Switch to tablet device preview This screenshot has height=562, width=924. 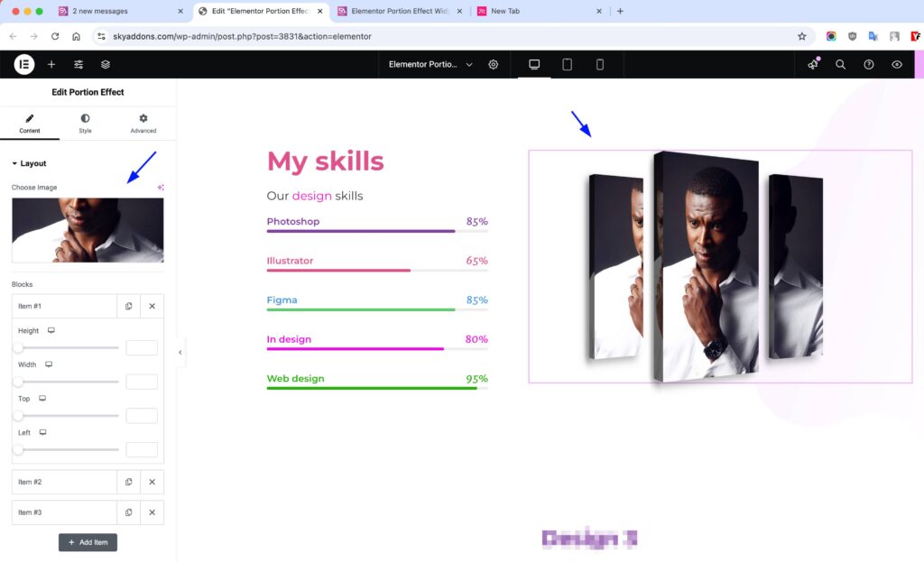tap(567, 64)
